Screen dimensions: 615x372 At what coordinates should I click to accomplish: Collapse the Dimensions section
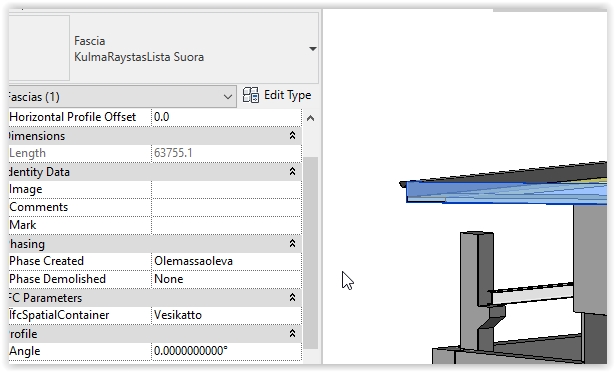tap(292, 136)
